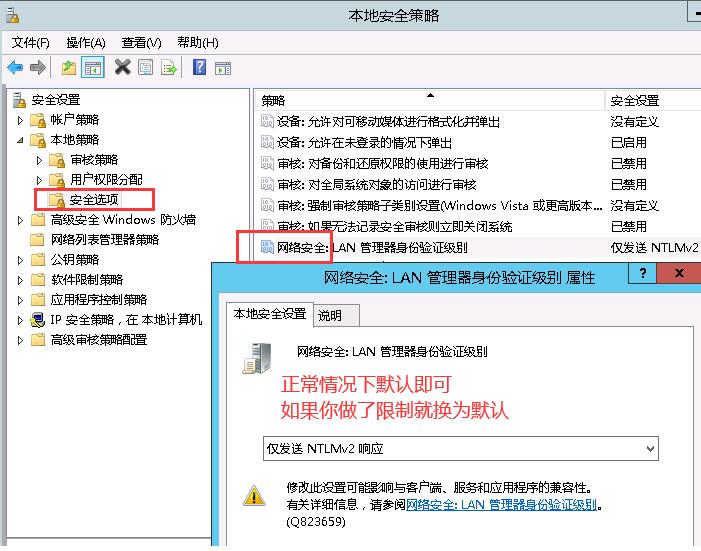Expand the 公钥策略 tree node

point(20,260)
